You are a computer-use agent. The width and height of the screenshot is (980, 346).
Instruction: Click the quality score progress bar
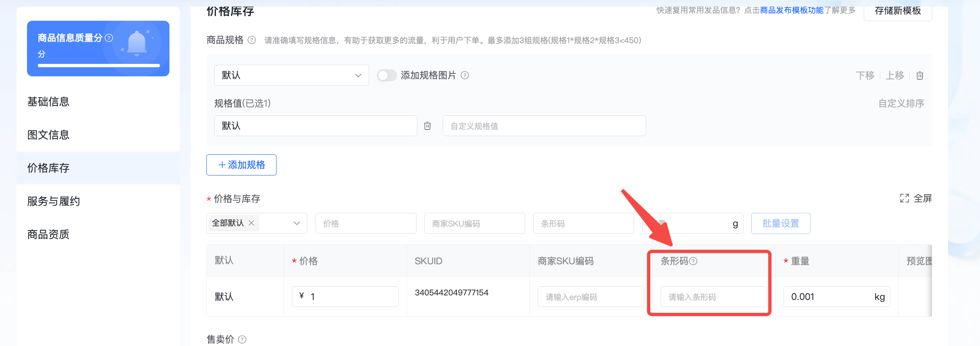click(x=99, y=66)
